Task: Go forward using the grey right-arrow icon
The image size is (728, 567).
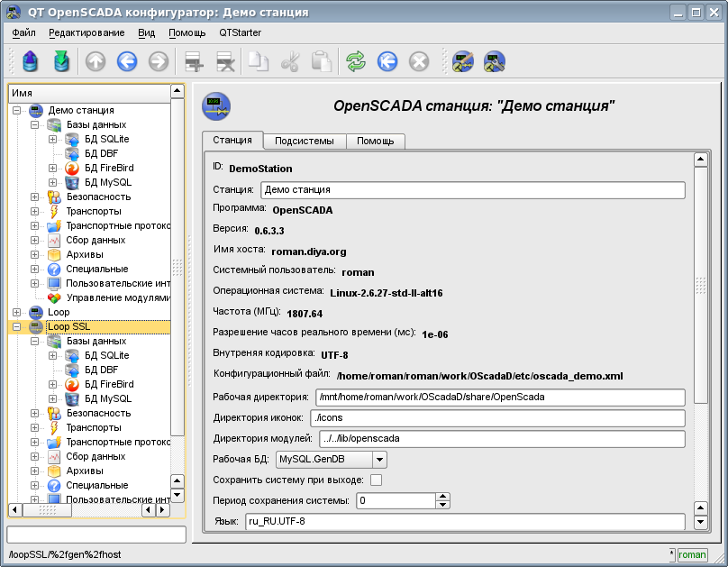Action: coord(159,61)
